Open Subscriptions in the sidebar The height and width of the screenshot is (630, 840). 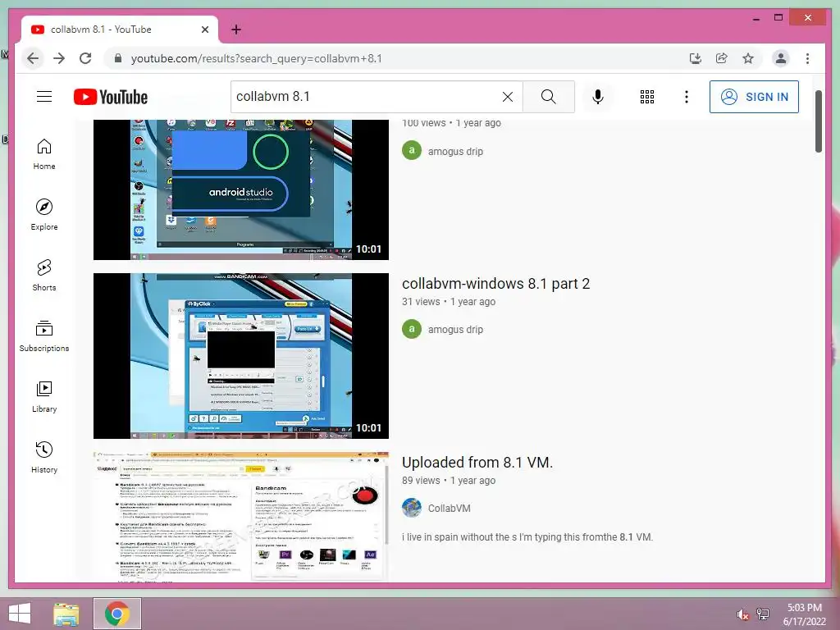point(44,336)
